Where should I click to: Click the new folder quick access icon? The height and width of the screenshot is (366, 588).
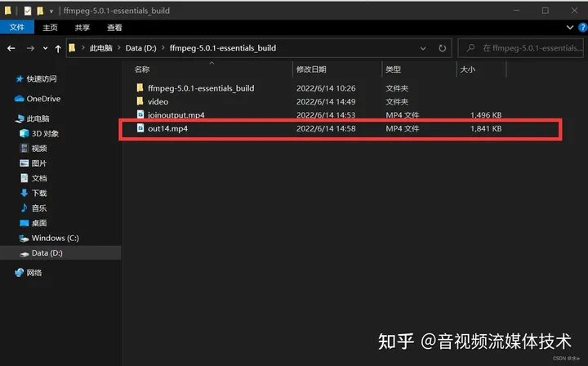pos(40,11)
